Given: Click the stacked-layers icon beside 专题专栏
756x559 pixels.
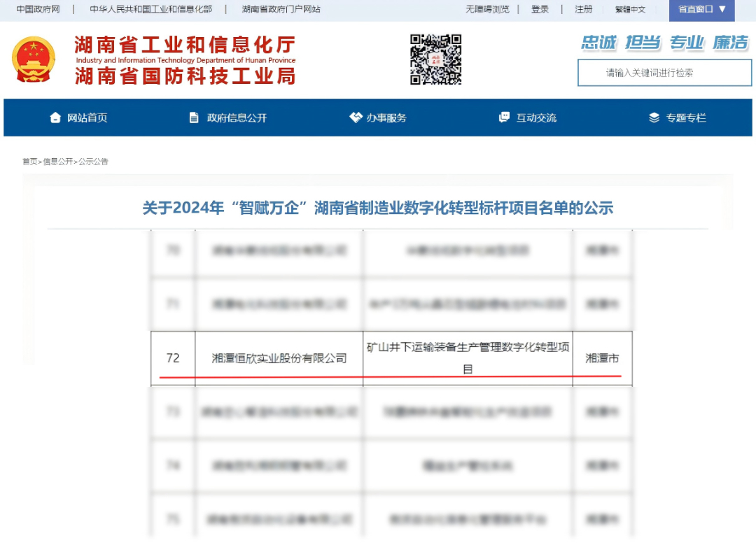Looking at the screenshot, I should click(654, 118).
